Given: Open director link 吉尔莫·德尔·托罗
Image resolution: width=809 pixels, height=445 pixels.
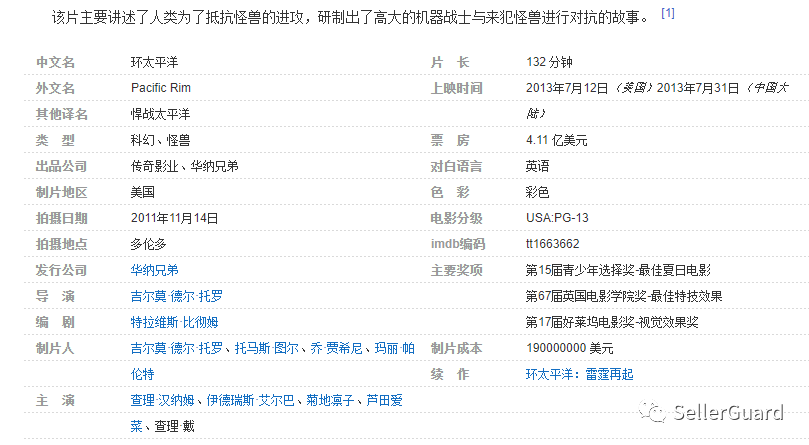Looking at the screenshot, I should [176, 296].
